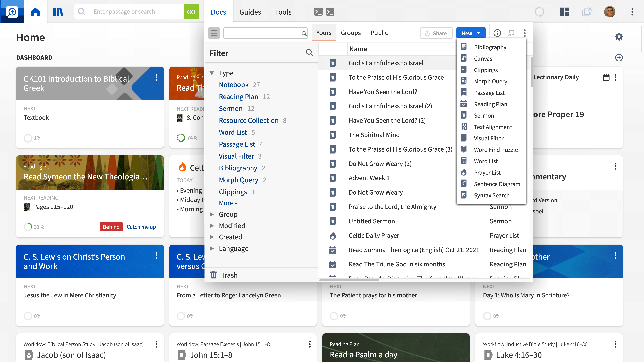This screenshot has width=644, height=362.
Task: Open the God's Faithfulness to Israel document
Action: point(386,63)
